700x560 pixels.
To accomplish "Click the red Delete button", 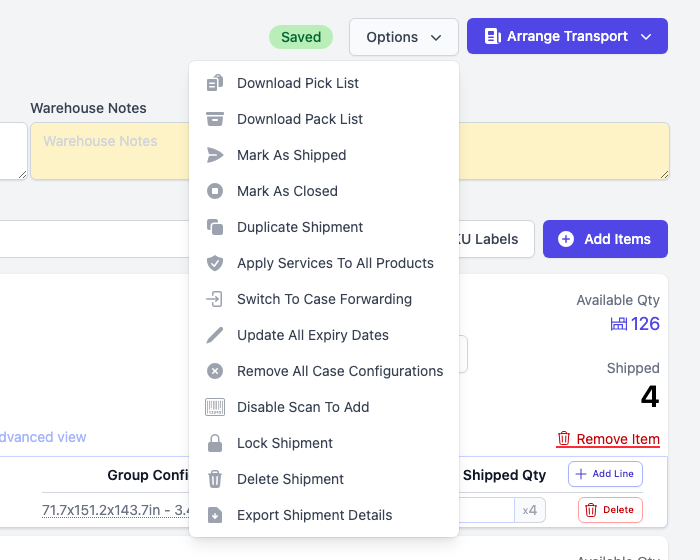I will point(610,510).
